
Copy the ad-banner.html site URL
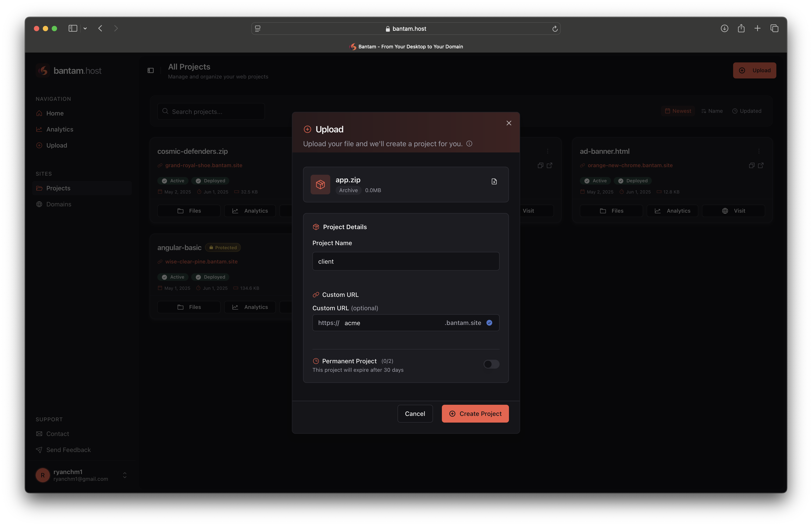(751, 166)
